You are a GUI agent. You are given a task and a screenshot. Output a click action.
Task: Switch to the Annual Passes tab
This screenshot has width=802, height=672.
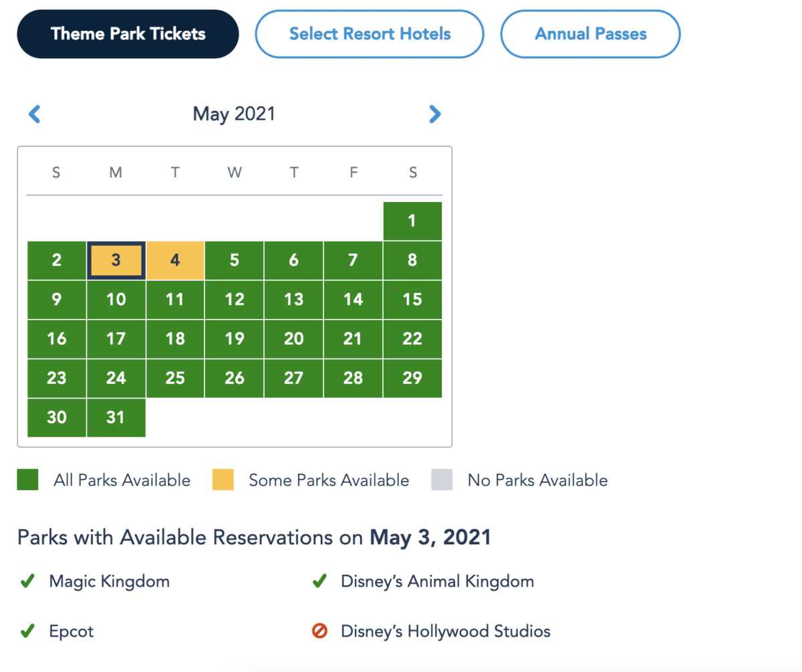click(x=591, y=34)
